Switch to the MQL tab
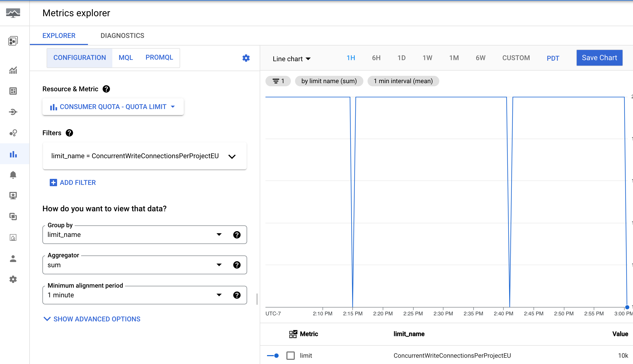 coord(126,57)
